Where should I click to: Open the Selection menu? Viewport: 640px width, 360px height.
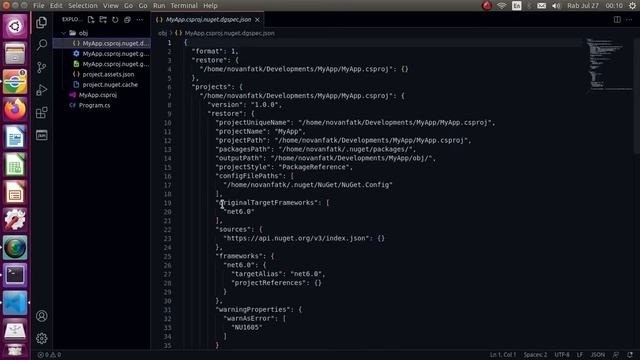[x=83, y=6]
